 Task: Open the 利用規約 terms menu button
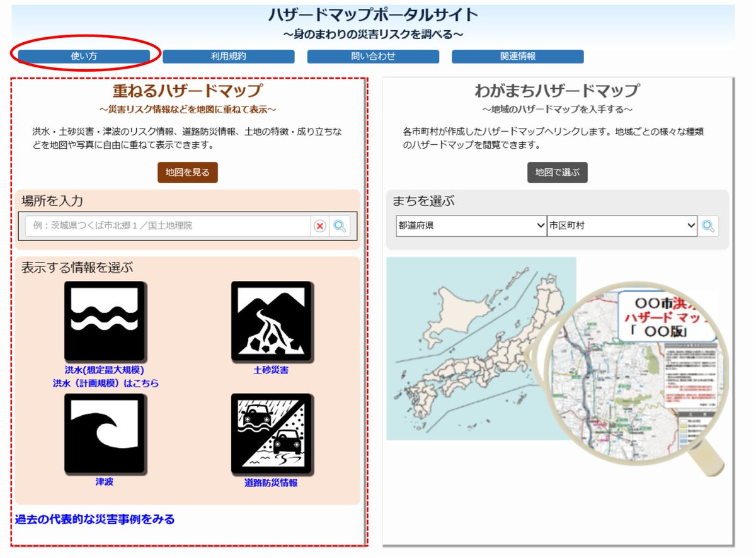(x=229, y=56)
